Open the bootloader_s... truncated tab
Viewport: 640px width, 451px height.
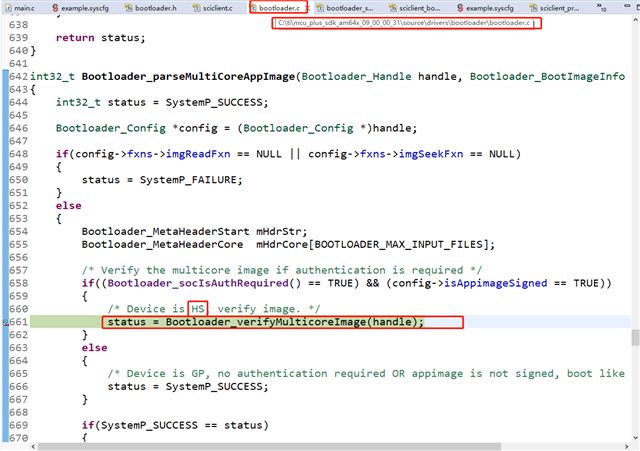click(345, 8)
